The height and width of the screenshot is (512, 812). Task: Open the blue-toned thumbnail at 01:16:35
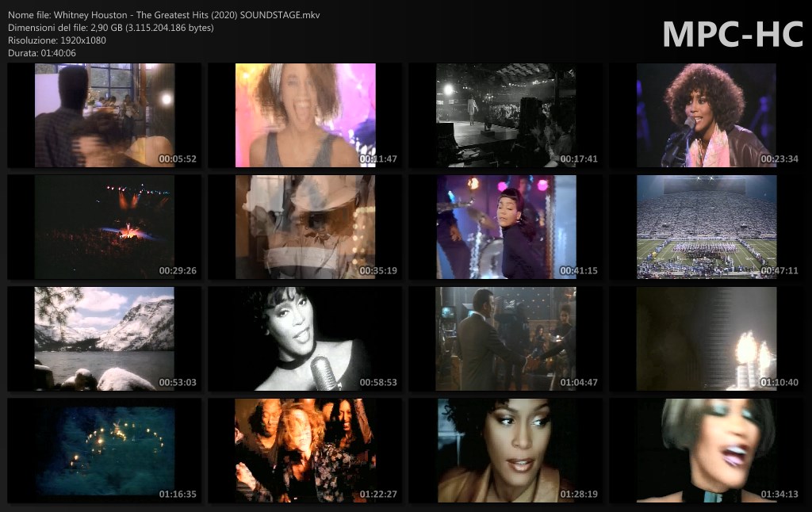pos(104,450)
